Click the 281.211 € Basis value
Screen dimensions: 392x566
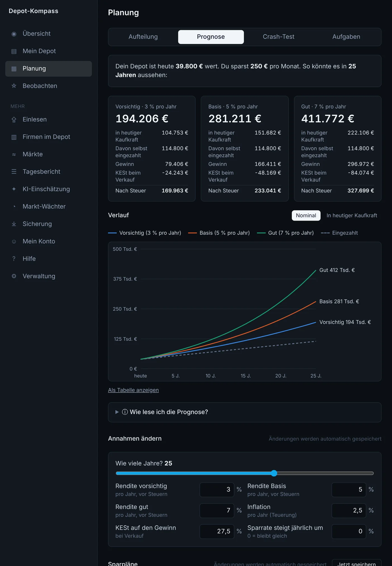coord(235,119)
